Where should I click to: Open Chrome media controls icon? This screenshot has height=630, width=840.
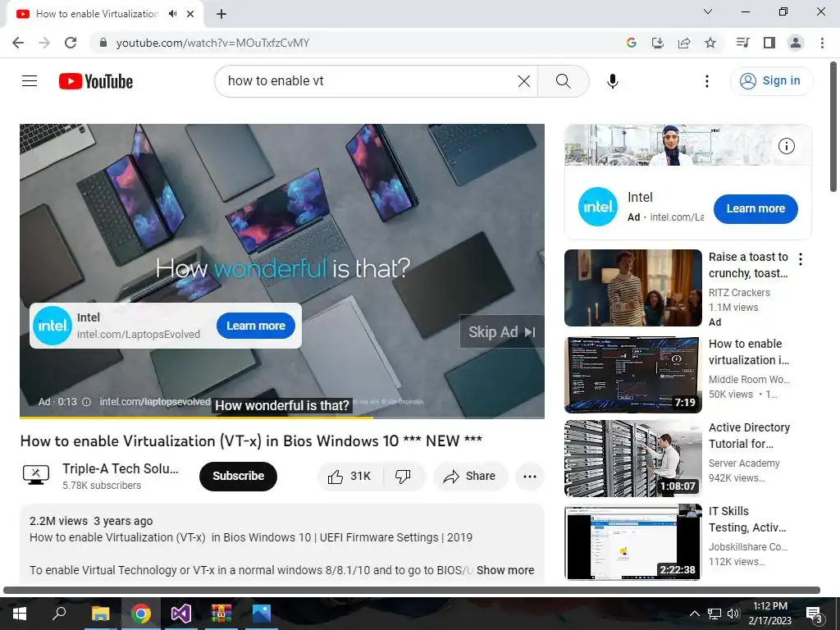(742, 43)
